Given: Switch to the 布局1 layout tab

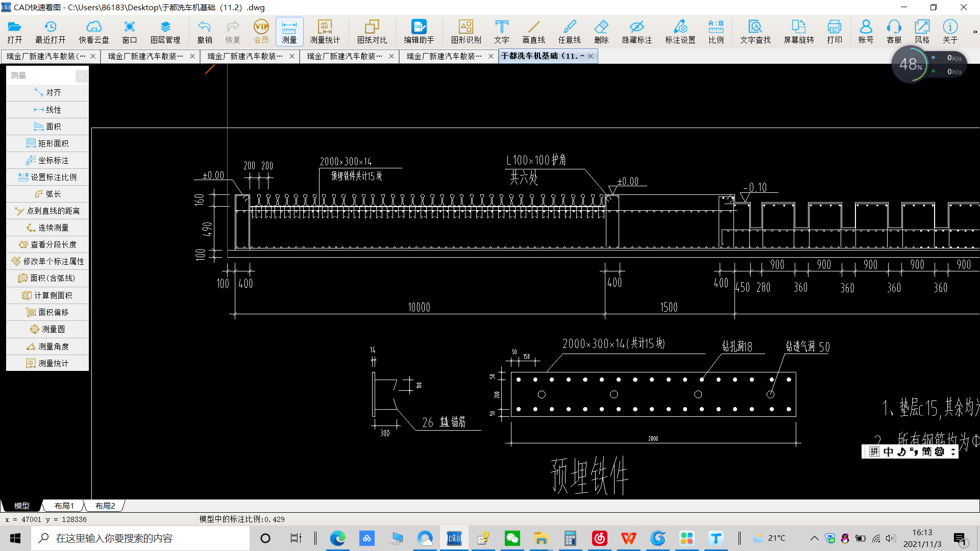Looking at the screenshot, I should point(64,506).
